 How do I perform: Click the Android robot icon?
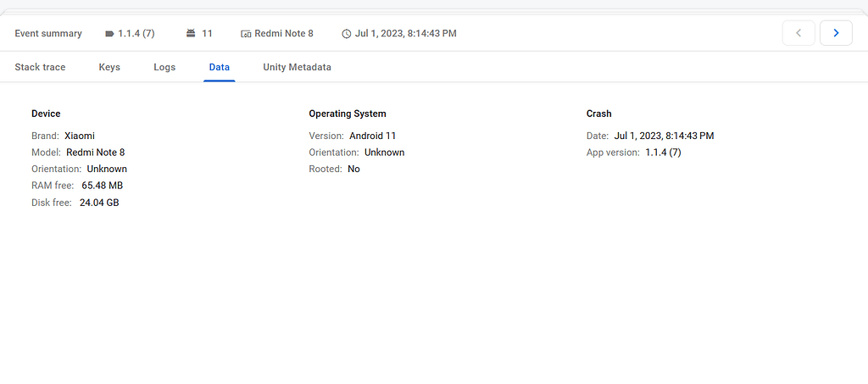[191, 33]
